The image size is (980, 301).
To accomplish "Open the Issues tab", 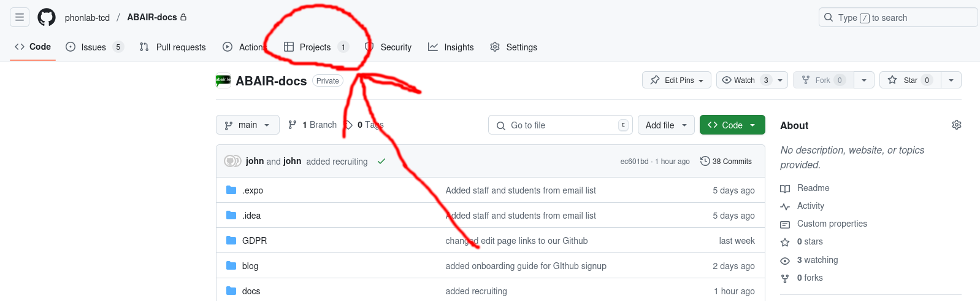I will click(94, 47).
